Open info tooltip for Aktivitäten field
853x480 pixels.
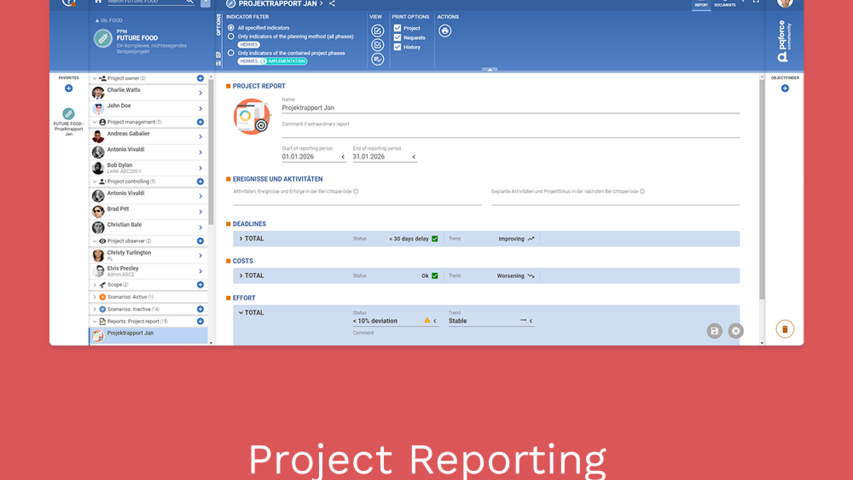[x=356, y=192]
